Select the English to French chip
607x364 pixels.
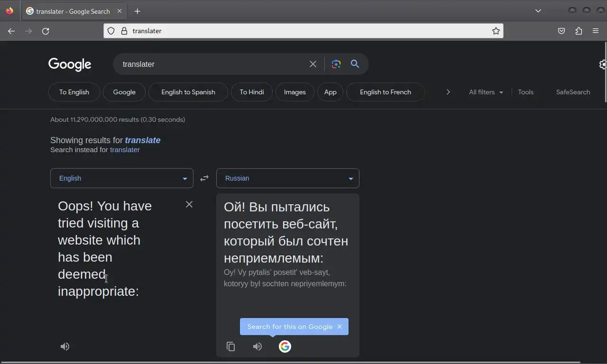click(386, 92)
